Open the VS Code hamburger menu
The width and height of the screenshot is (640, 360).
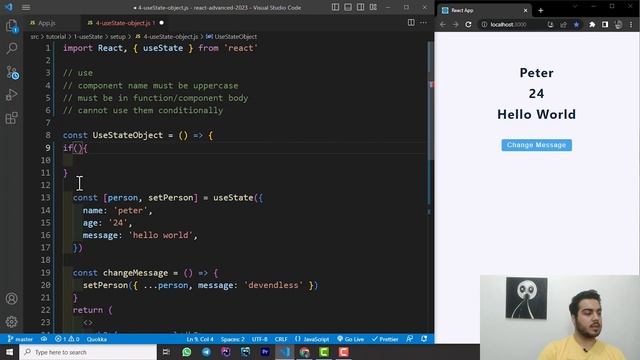coord(26,7)
